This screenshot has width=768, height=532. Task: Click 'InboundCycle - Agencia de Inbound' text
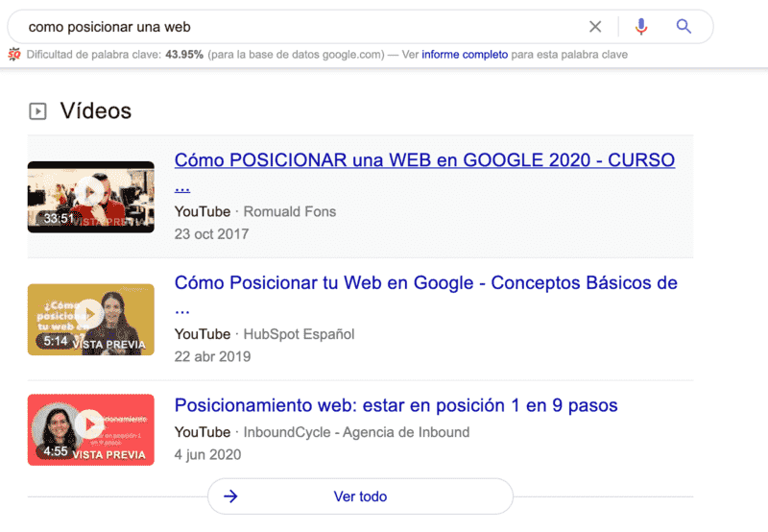click(356, 432)
